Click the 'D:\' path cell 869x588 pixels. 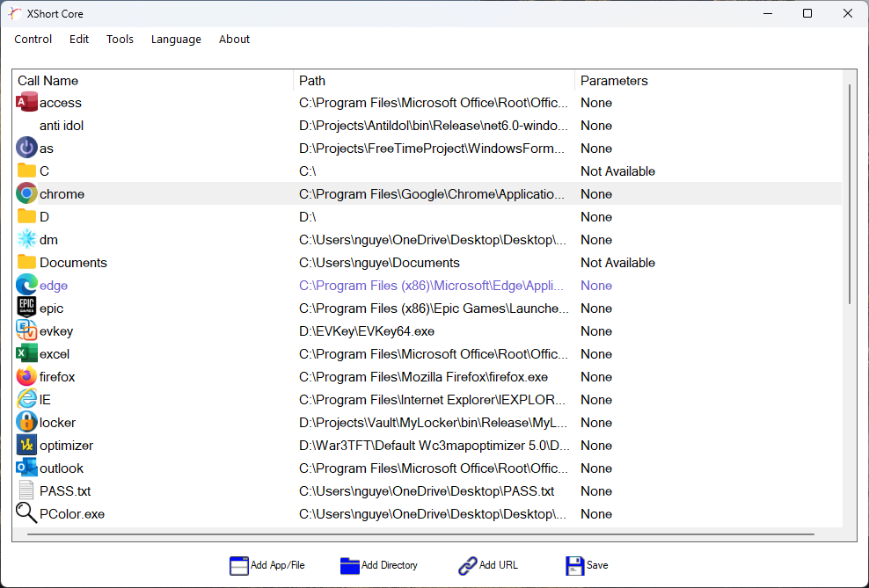[x=308, y=217]
